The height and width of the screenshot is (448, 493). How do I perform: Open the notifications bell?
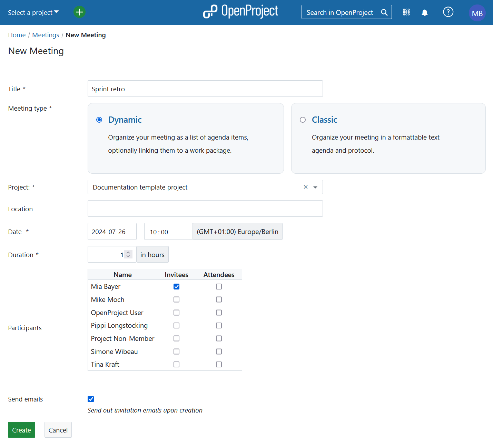tap(425, 13)
